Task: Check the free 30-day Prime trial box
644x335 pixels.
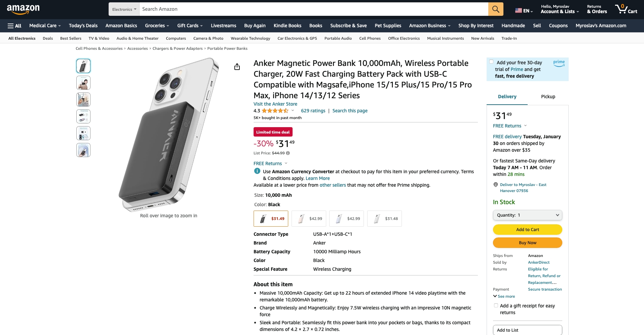Action: pos(491,62)
